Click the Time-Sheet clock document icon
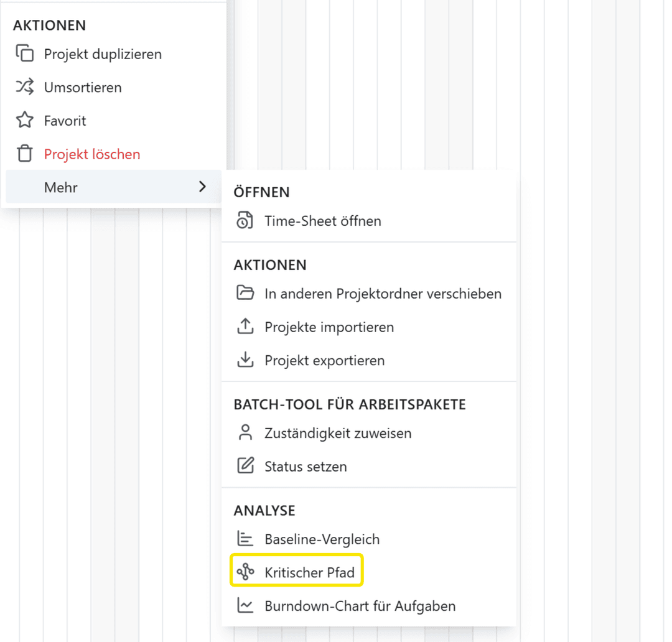The width and height of the screenshot is (672, 642). tap(245, 221)
